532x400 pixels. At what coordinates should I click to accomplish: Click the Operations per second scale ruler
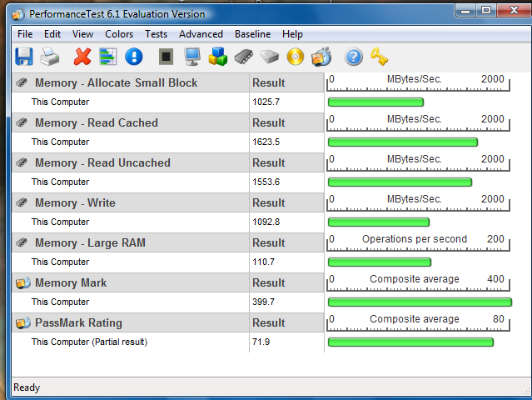point(418,242)
